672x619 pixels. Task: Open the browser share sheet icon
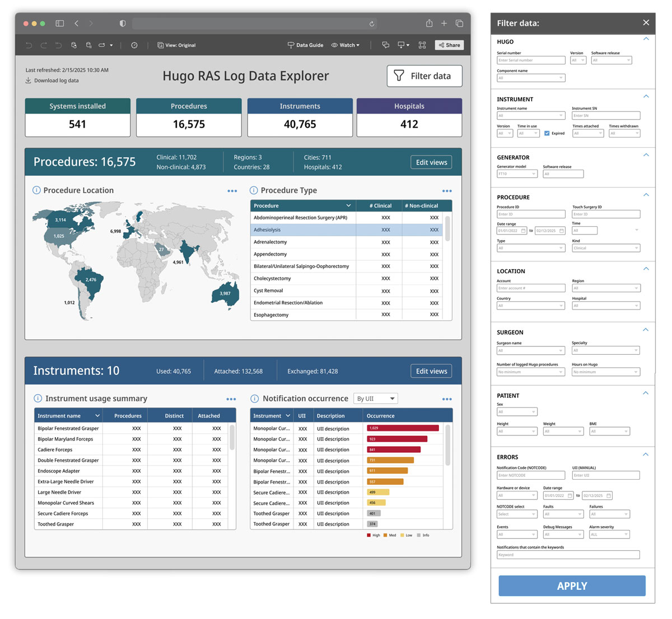coord(429,23)
